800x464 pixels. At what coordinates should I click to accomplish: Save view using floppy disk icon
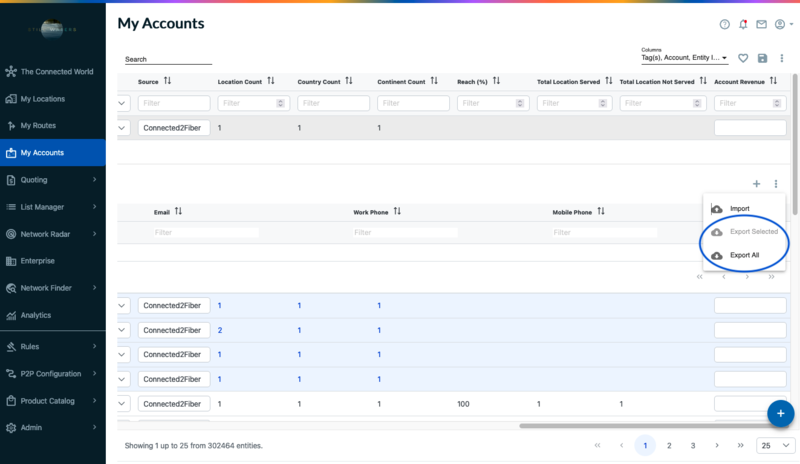tap(763, 59)
